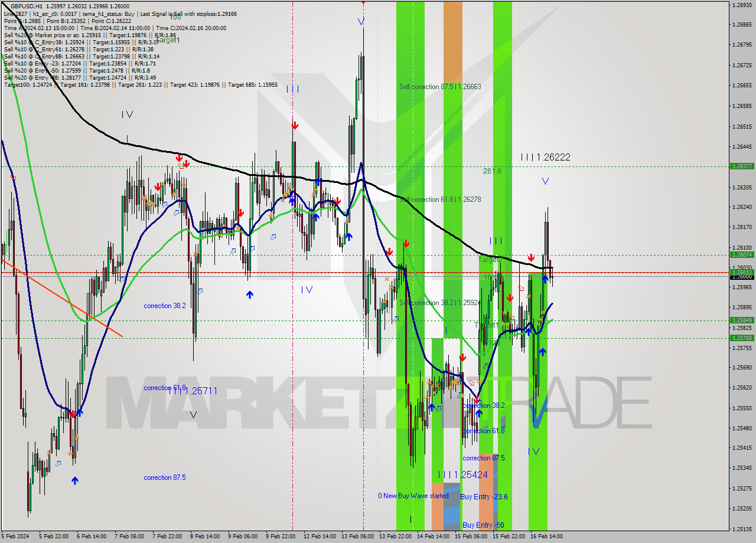
Task: Click the '5 Feb 2024' date on the time axis
Action: pyautogui.click(x=16, y=537)
